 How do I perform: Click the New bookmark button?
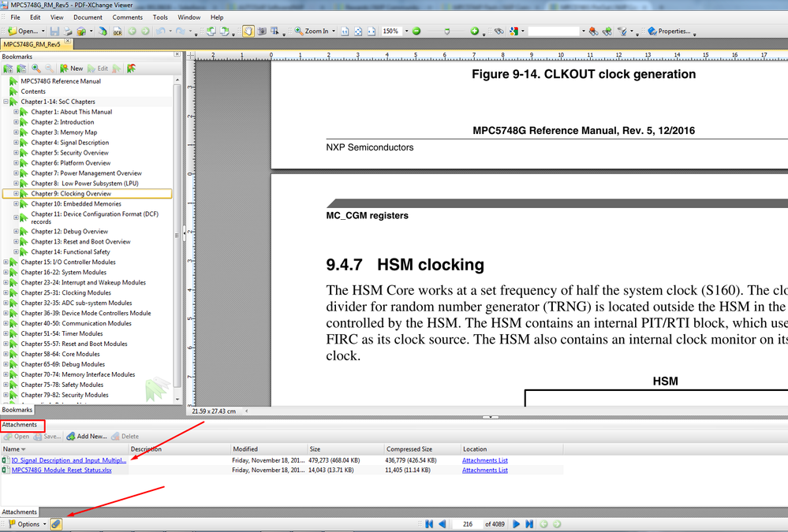tap(71, 69)
